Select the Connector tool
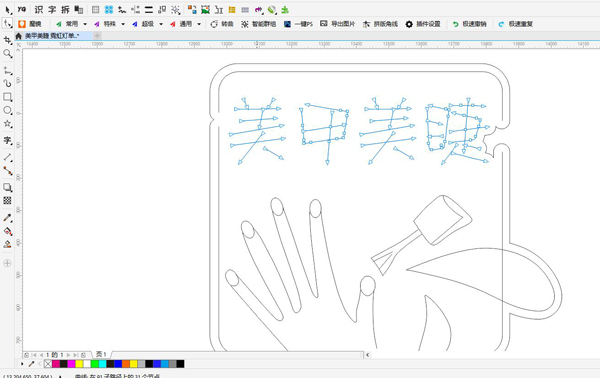This screenshot has height=378, width=600. [x=7, y=171]
